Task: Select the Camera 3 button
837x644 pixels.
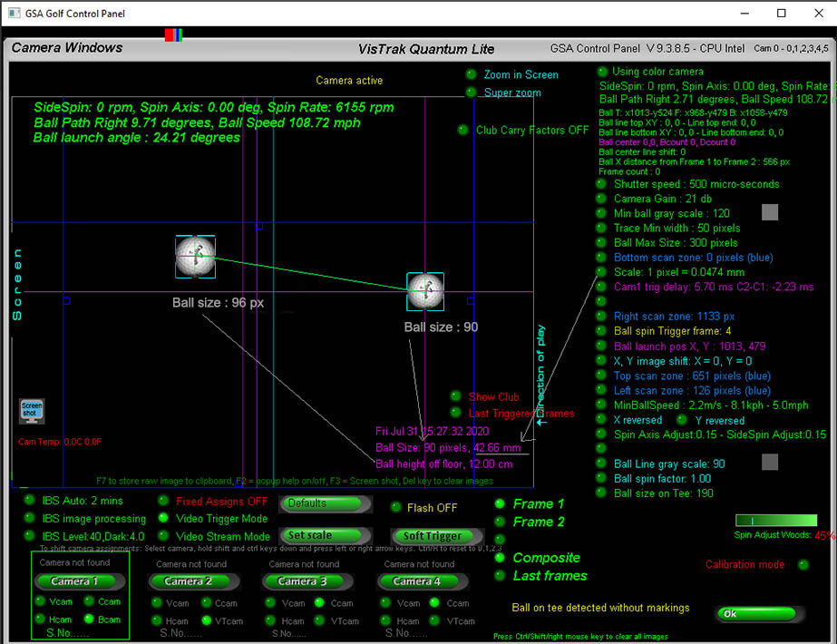Action: (303, 581)
